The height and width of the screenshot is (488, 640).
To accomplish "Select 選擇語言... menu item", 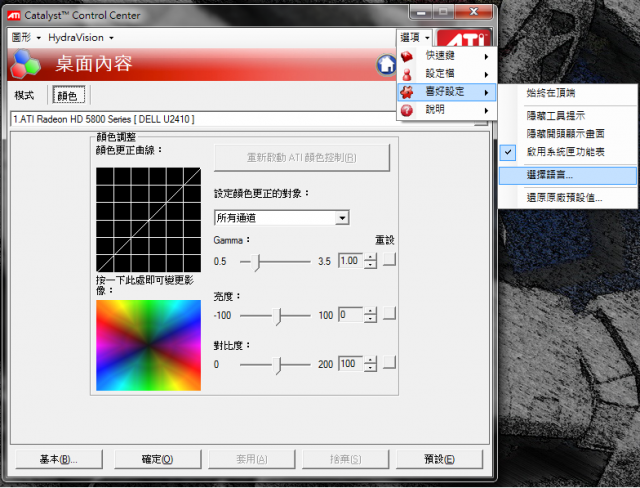I will pos(568,175).
